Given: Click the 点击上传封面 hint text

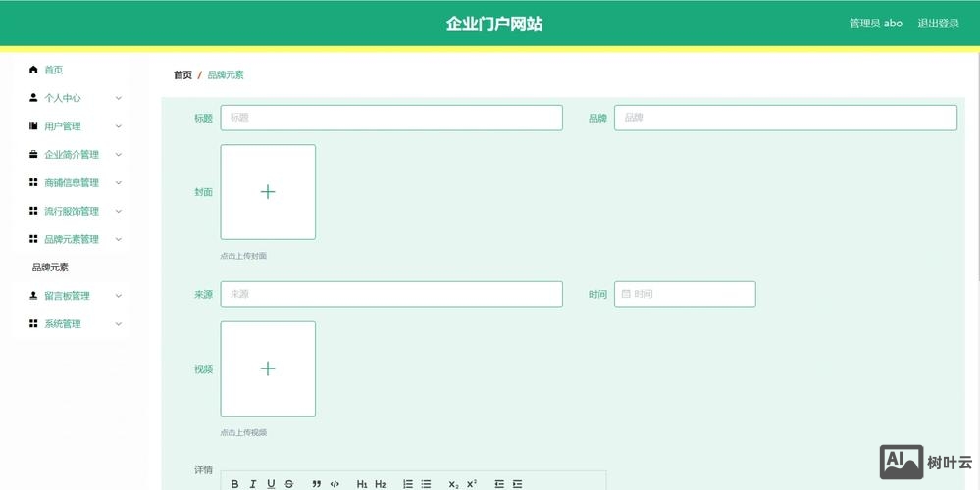Looking at the screenshot, I should tap(243, 256).
